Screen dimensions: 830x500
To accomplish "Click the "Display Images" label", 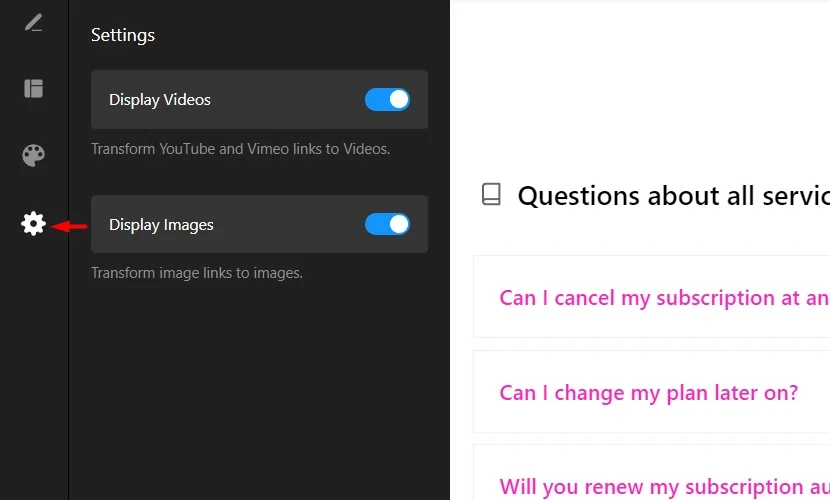I will 161,225.
